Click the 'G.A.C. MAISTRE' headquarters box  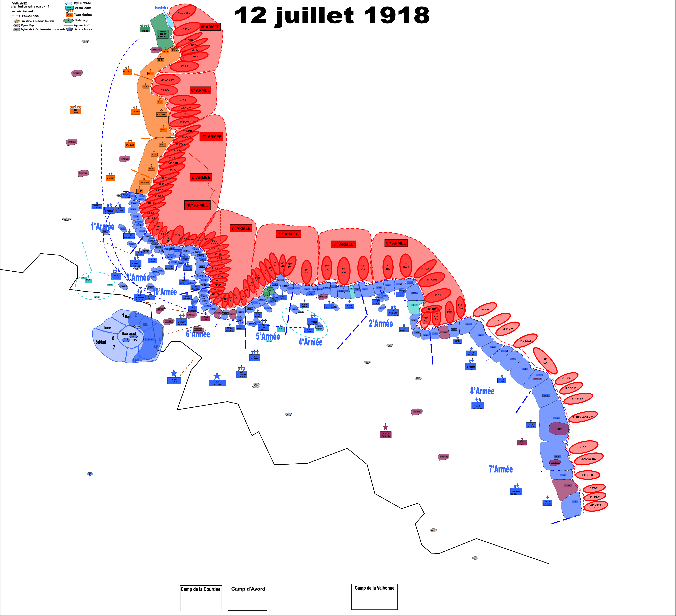point(254,358)
